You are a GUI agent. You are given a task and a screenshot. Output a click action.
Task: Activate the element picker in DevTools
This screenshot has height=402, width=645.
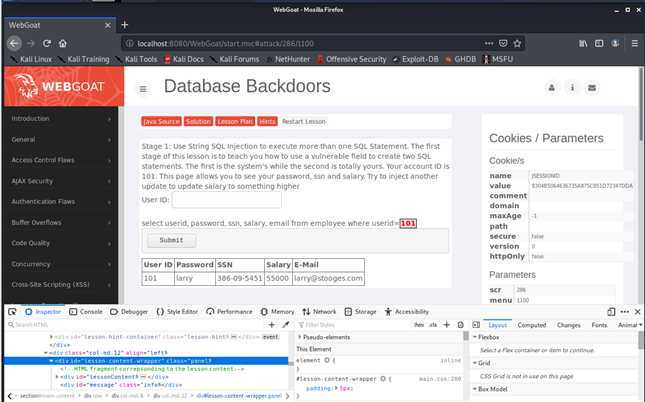coord(12,311)
